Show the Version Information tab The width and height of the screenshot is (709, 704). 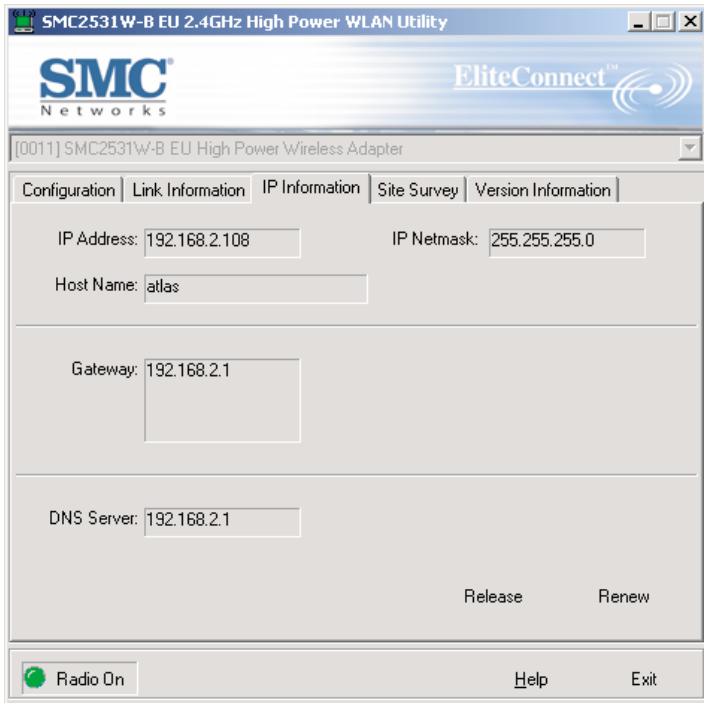click(x=543, y=190)
